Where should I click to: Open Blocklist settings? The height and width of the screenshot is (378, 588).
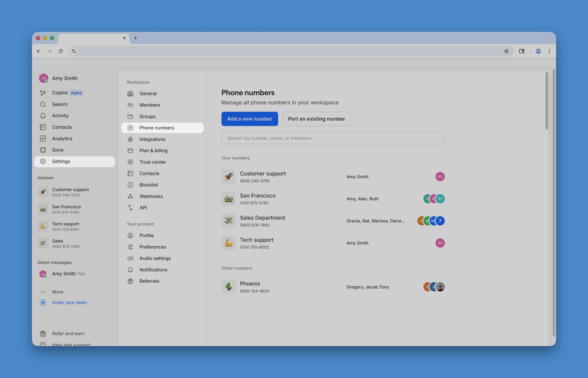click(162, 185)
